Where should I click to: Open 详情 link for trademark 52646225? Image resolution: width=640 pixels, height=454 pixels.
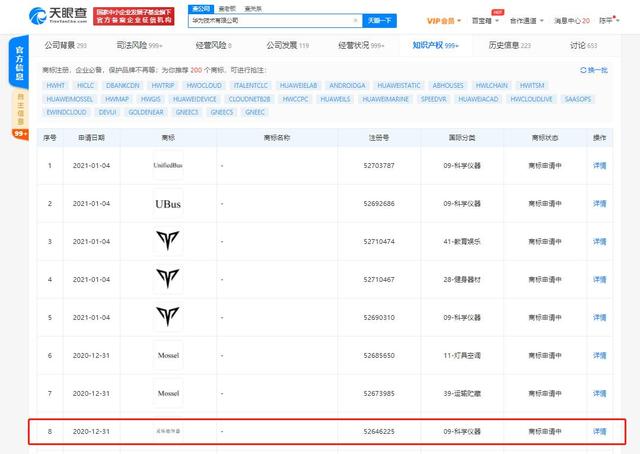pos(599,431)
